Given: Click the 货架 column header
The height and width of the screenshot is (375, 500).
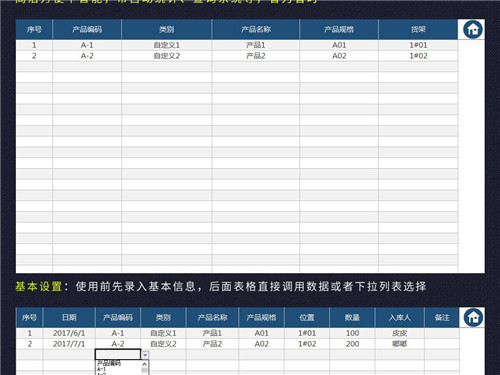Looking at the screenshot, I should tap(418, 30).
